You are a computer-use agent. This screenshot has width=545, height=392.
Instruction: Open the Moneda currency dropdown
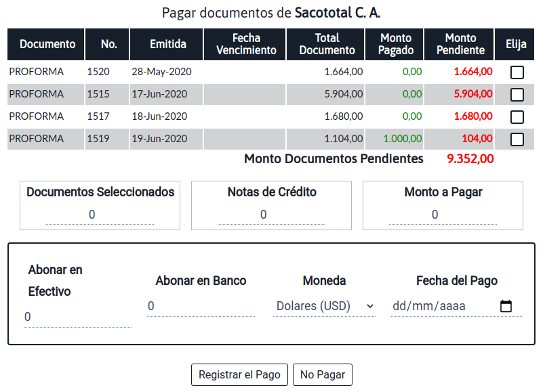tap(324, 306)
